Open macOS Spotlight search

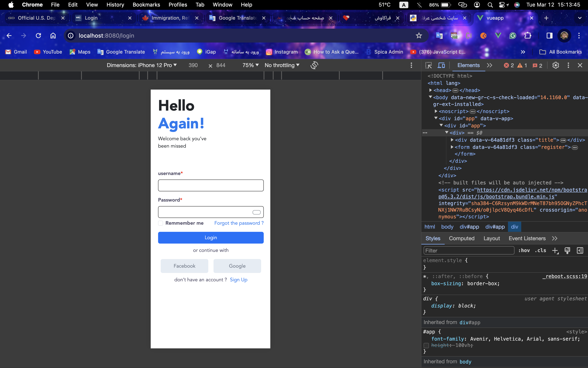click(x=490, y=5)
